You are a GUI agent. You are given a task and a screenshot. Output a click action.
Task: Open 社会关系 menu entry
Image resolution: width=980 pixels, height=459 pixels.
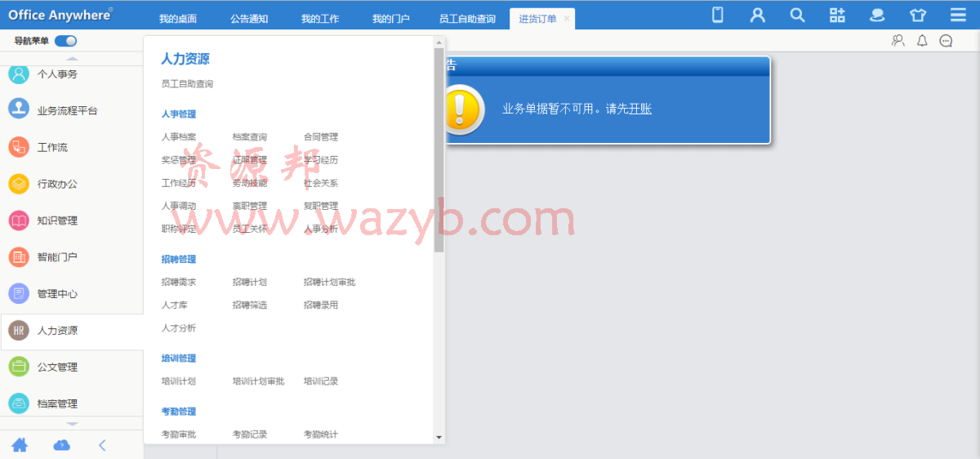[x=321, y=183]
